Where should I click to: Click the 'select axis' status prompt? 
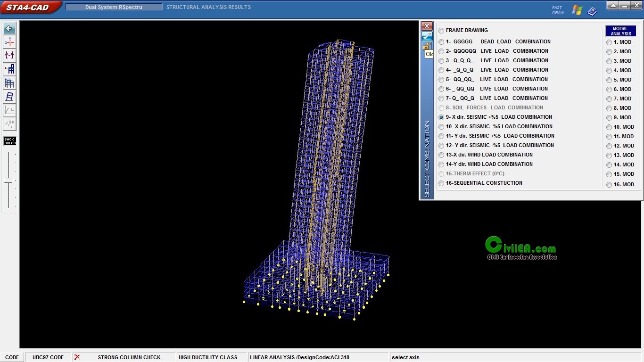[405, 357]
